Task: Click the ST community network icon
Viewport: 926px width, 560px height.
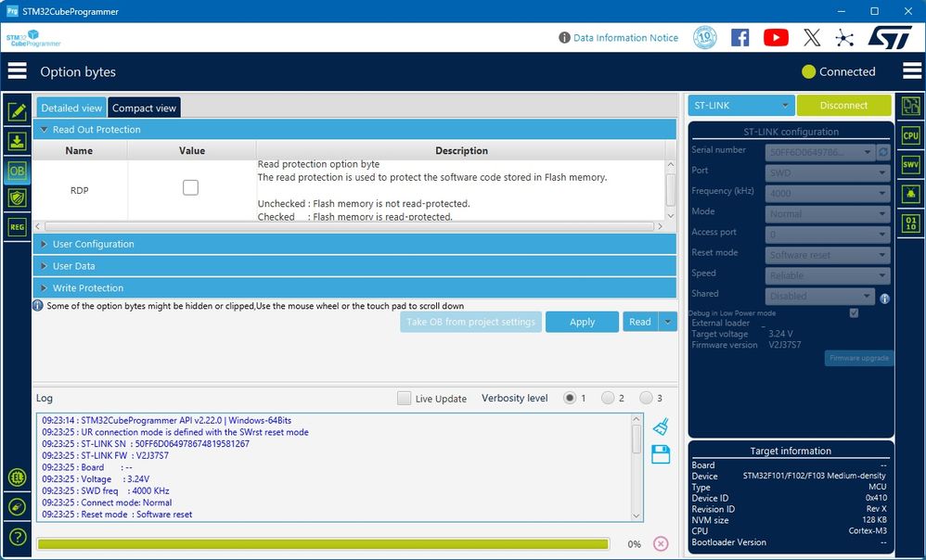Action: (844, 38)
